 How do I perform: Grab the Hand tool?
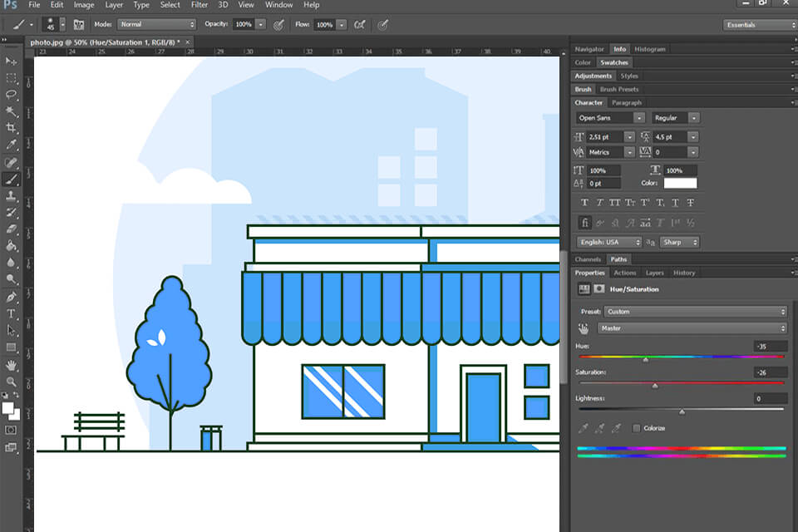click(x=12, y=366)
